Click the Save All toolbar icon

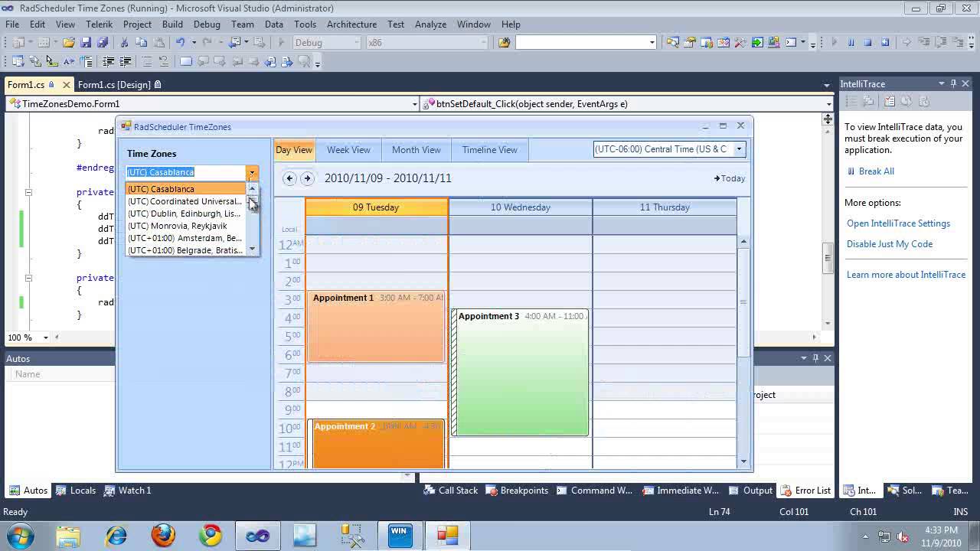[103, 43]
